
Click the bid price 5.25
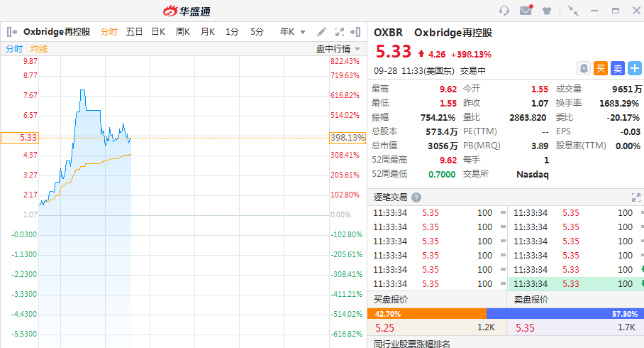[x=384, y=328]
